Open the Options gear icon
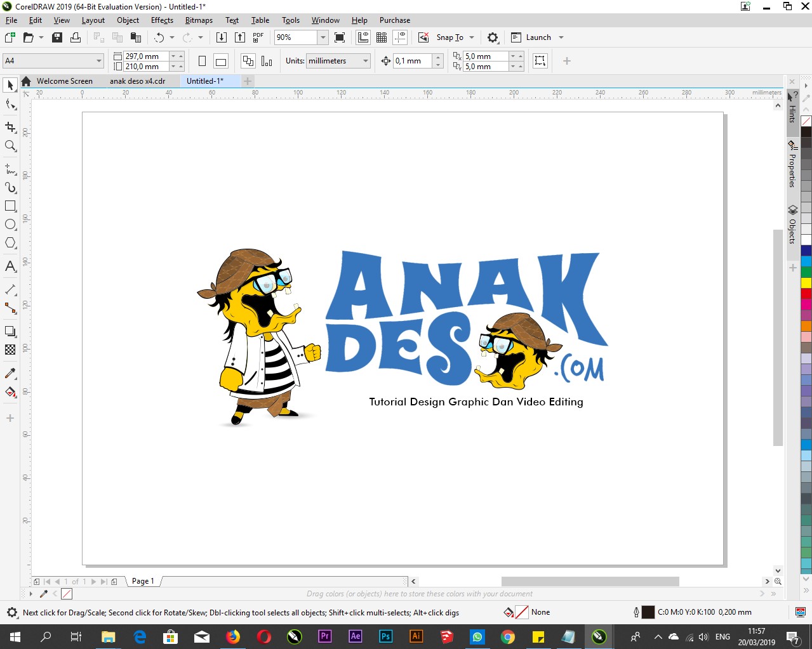 click(493, 37)
